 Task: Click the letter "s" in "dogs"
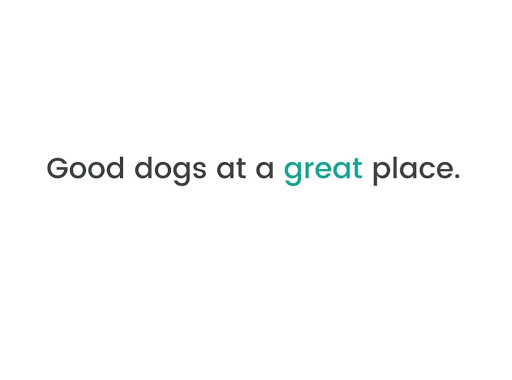click(200, 171)
